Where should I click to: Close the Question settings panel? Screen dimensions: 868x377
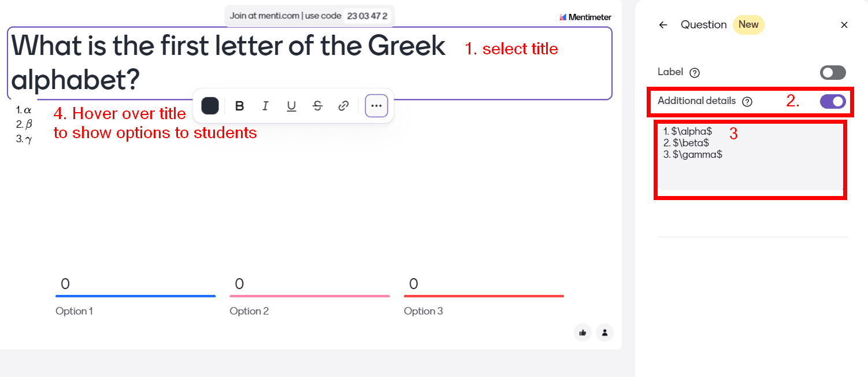844,25
